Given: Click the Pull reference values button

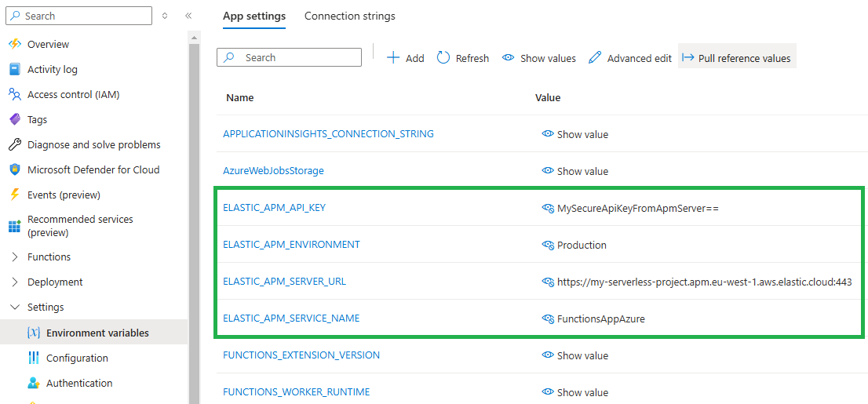Looking at the screenshot, I should 737,58.
